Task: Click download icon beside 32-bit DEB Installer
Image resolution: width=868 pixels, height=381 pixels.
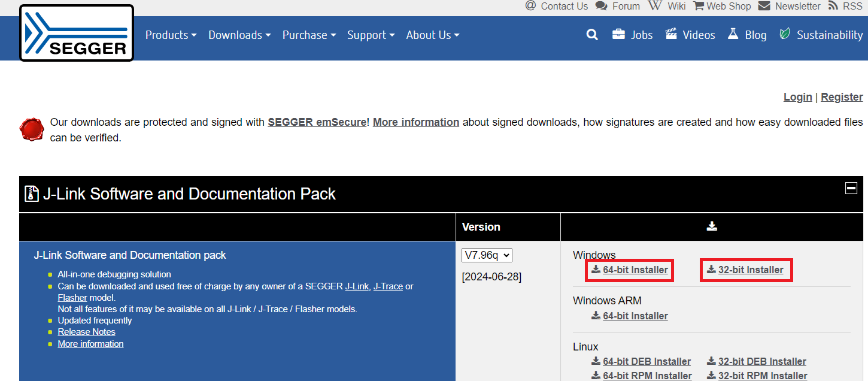Action: (x=711, y=361)
